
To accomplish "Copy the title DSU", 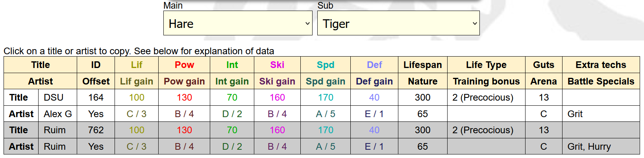I will click(x=54, y=97).
